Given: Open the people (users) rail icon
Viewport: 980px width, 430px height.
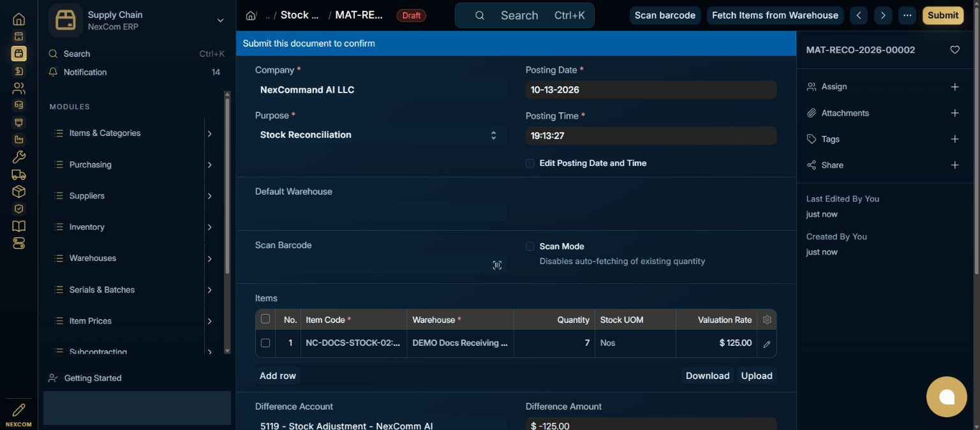Looking at the screenshot, I should 19,88.
